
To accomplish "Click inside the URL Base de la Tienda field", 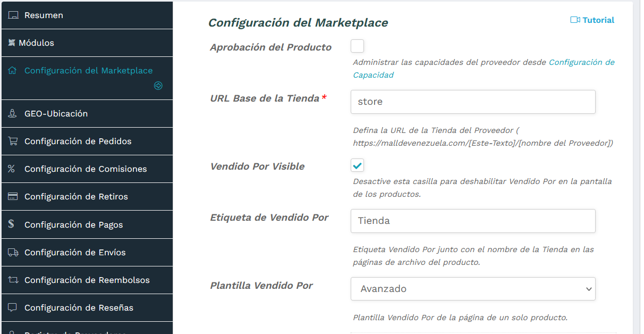I will pos(472,102).
